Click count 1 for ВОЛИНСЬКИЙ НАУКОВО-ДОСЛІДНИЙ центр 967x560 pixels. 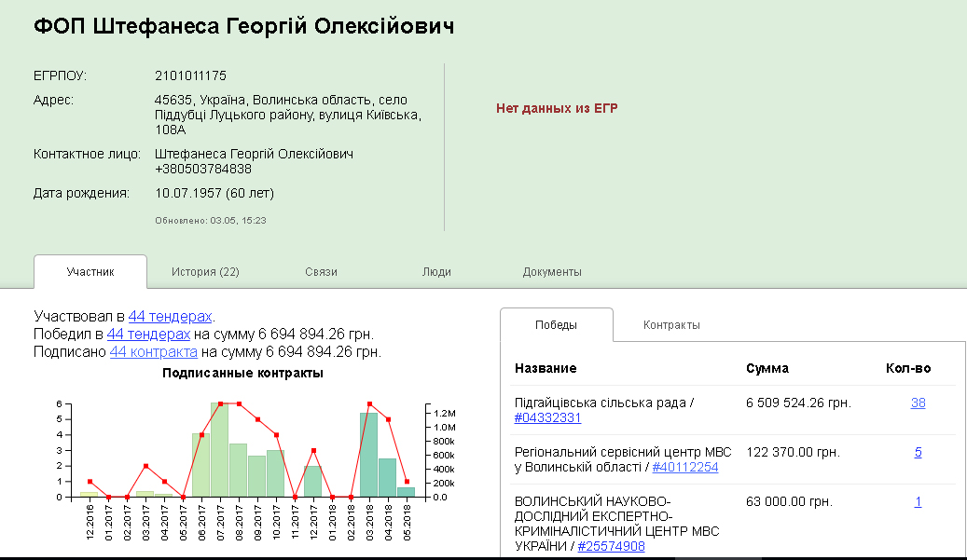(x=918, y=502)
